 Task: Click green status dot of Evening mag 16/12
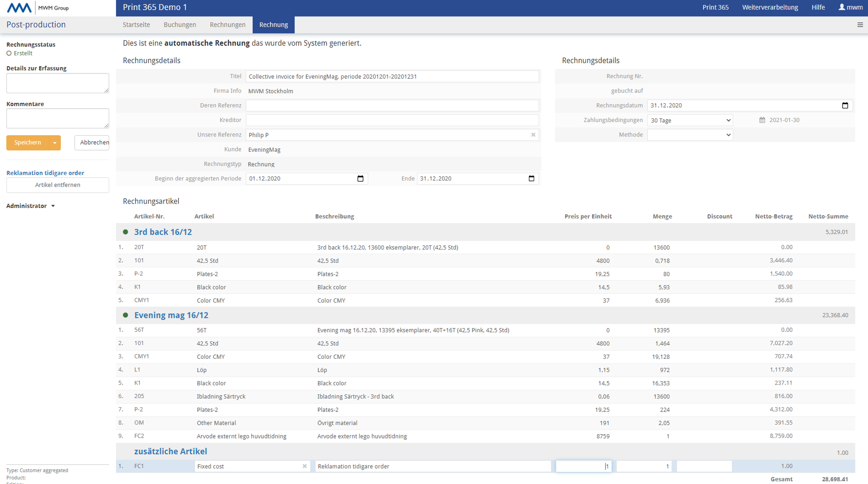point(125,315)
